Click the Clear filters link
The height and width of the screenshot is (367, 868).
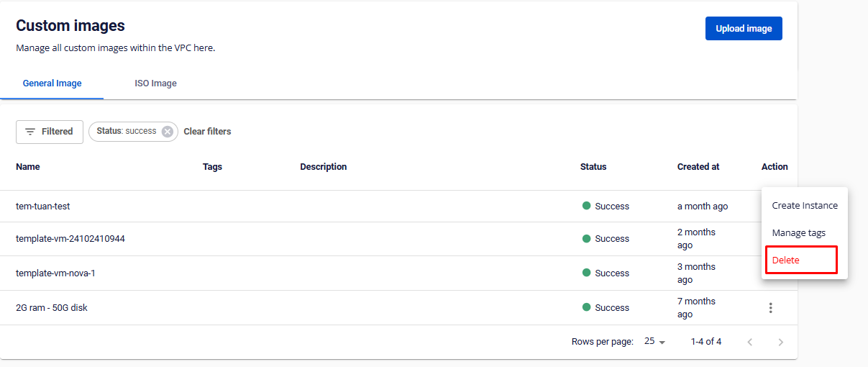click(x=207, y=132)
